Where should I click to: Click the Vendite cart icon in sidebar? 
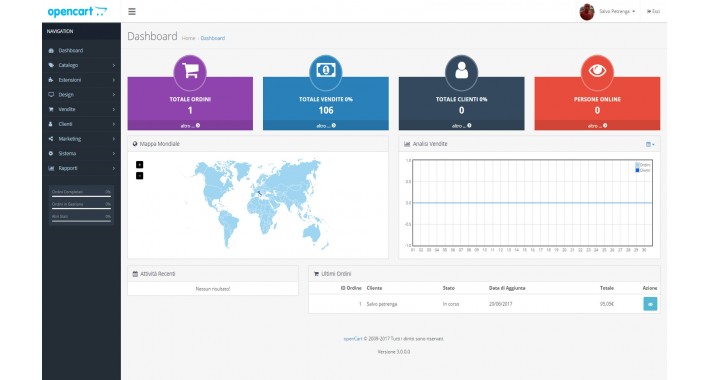(51, 109)
